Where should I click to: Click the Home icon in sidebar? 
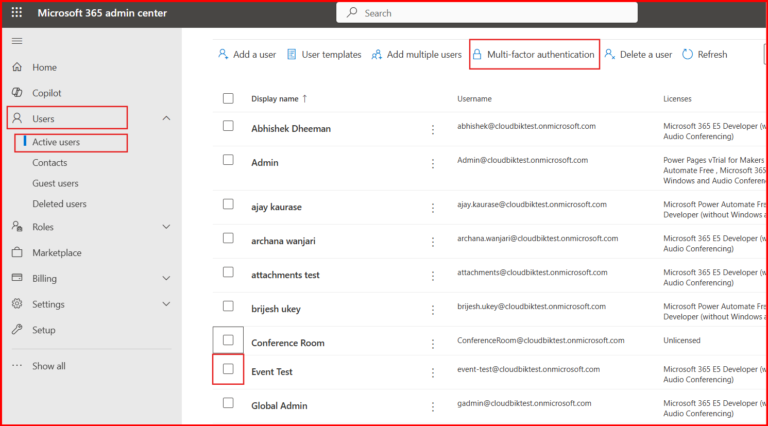click(x=17, y=67)
